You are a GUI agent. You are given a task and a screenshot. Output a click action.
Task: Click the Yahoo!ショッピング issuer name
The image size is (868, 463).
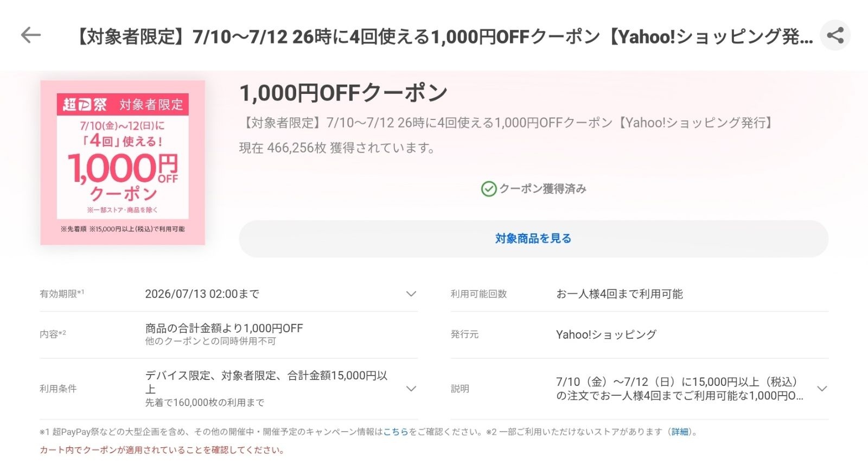coord(606,334)
